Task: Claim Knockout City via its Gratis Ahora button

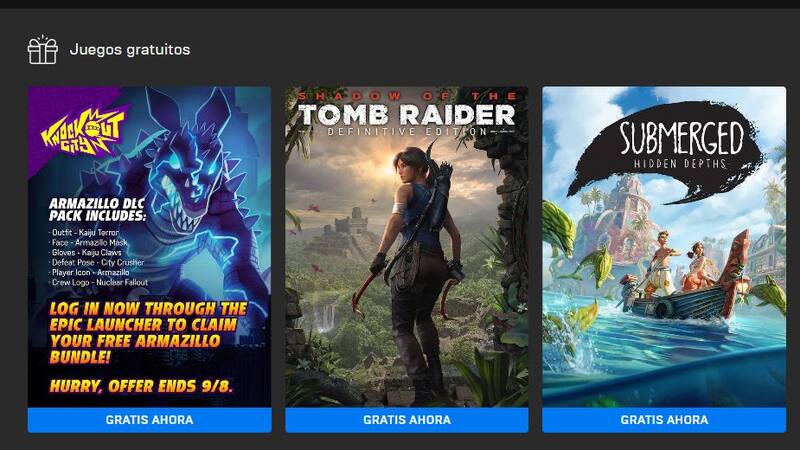Action: coord(149,420)
